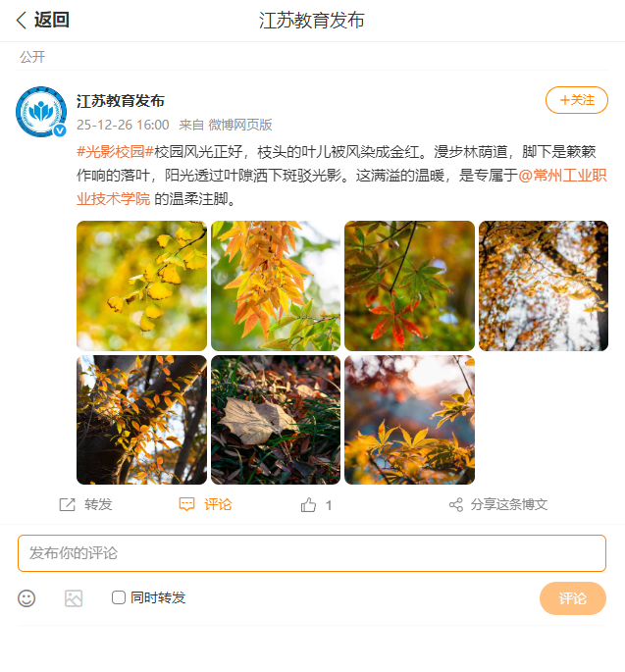Like the post with thumbs-up icon
Screen dimensions: 625x672
point(308,505)
